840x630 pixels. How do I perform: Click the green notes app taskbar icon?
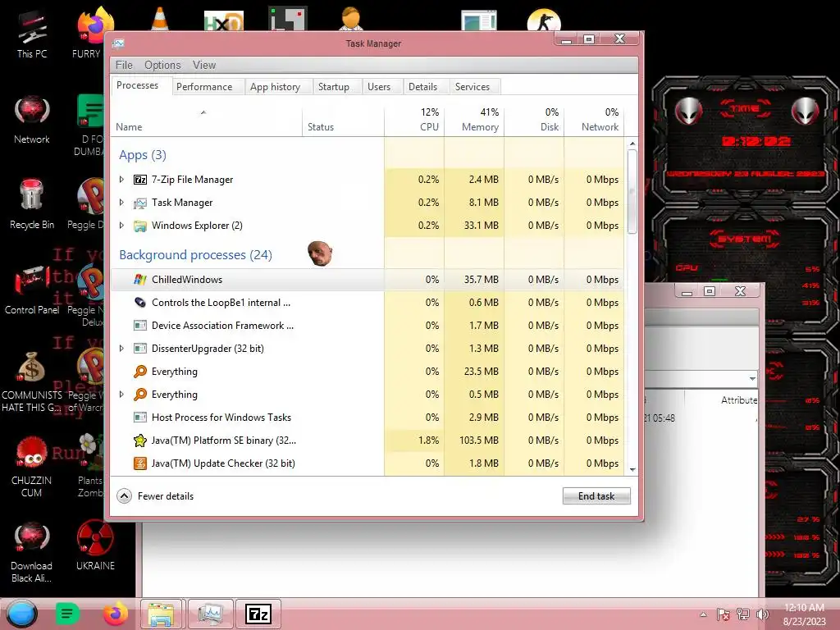point(67,614)
